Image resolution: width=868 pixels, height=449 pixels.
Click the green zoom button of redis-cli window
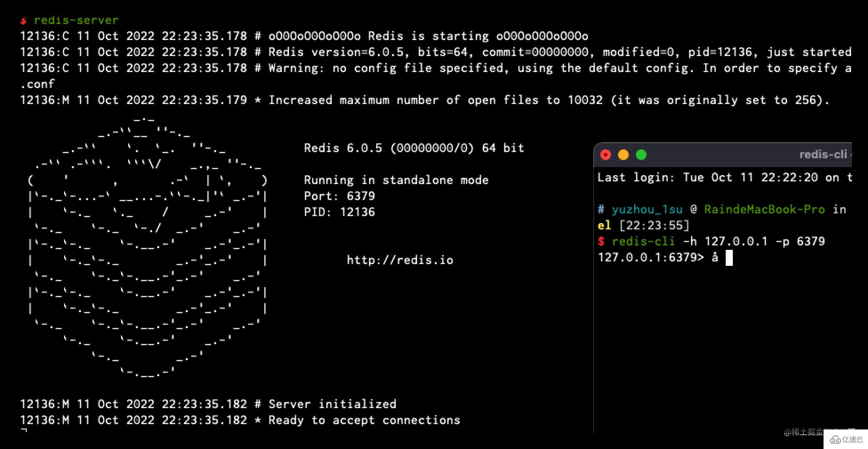pos(641,155)
